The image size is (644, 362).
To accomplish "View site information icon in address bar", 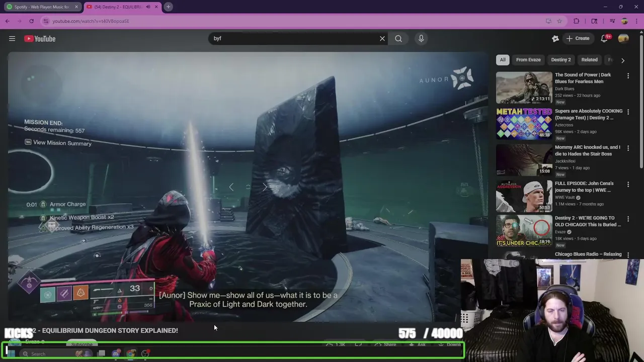I will [x=46, y=21].
